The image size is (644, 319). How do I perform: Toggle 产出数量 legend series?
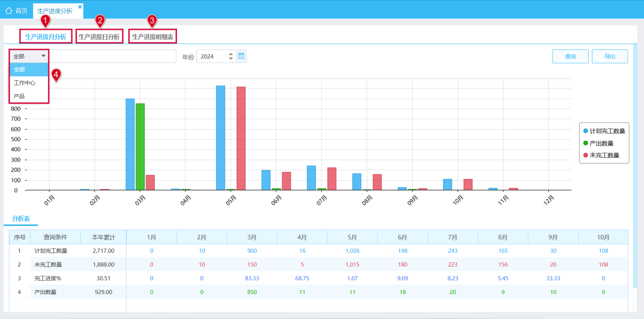pos(598,143)
